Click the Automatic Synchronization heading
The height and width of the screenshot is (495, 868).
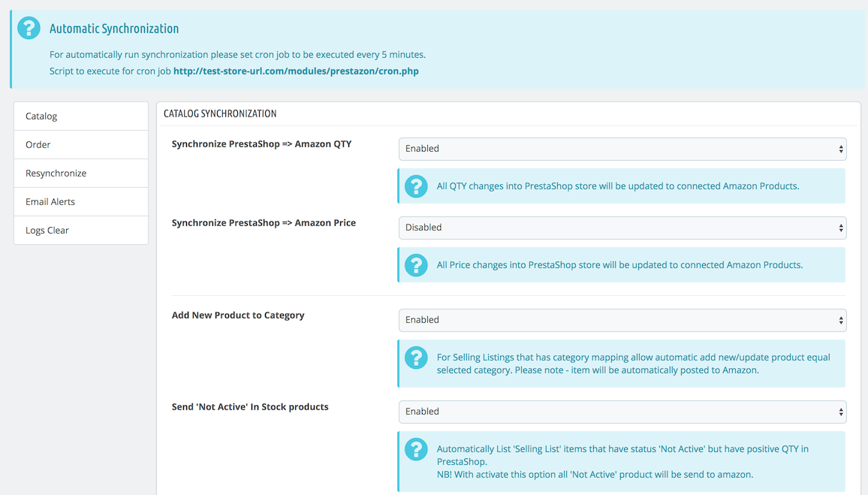pyautogui.click(x=114, y=29)
